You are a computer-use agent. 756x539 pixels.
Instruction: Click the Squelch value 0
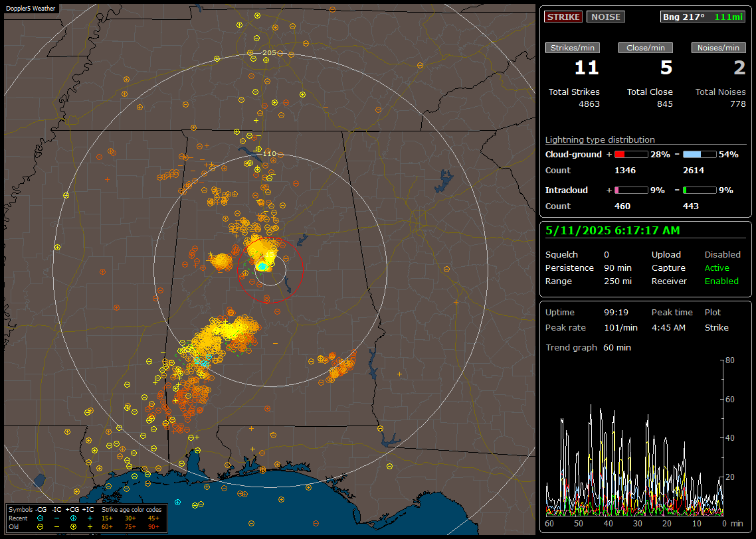point(607,255)
